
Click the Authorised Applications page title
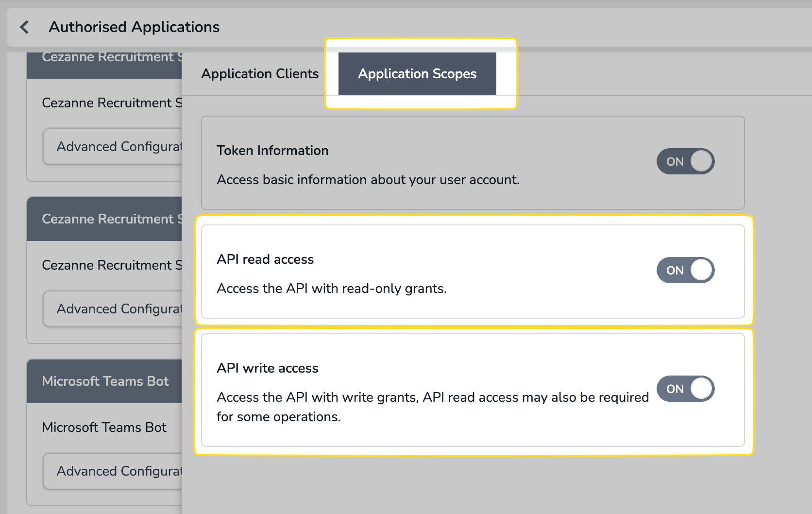coord(134,27)
